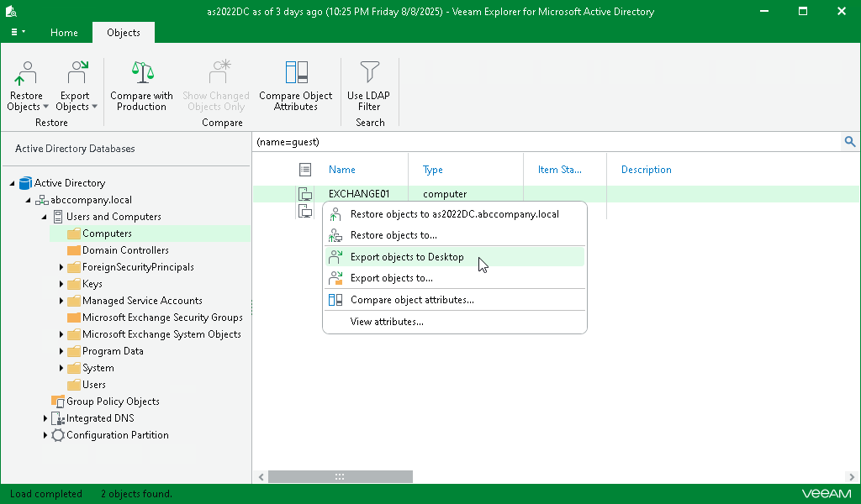861x504 pixels.
Task: Choose Export objects to Desktop
Action: [x=455, y=257]
